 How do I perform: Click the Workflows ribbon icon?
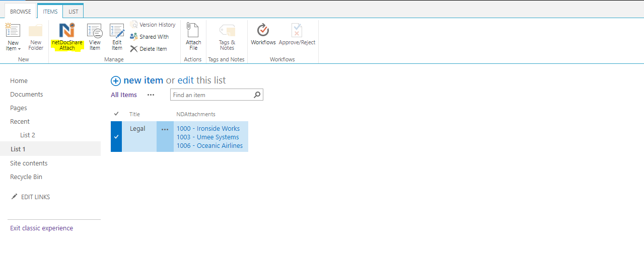263,30
